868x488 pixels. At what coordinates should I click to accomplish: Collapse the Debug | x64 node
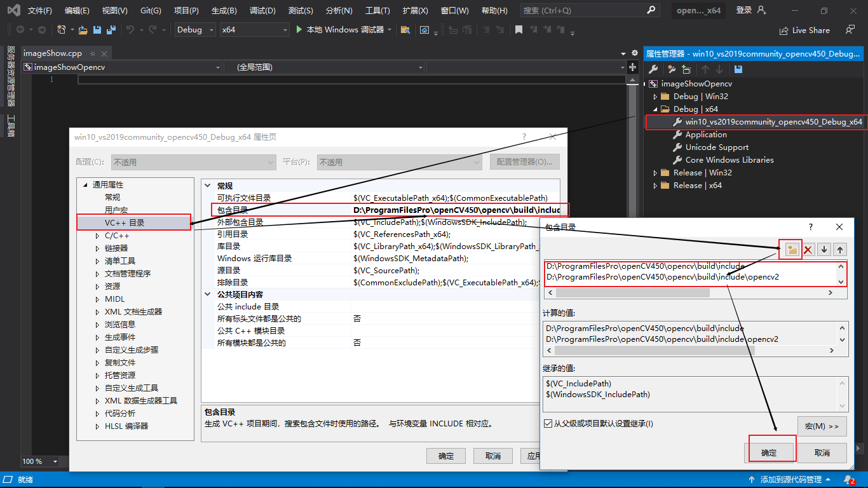[x=656, y=109]
